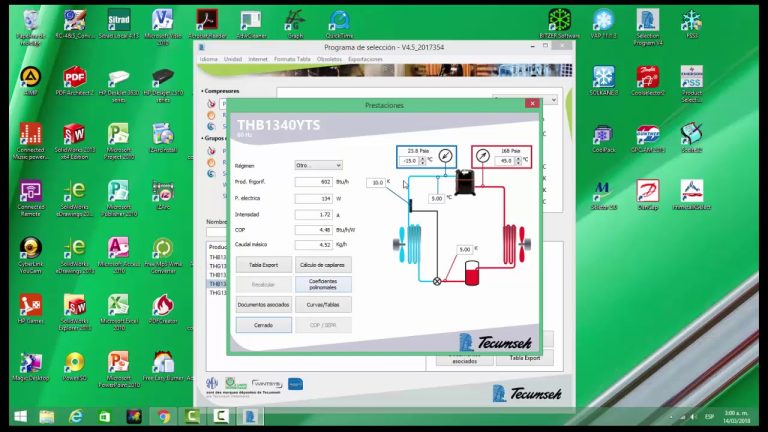Viewport: 768px width, 432px height.
Task: Click the Windows Start button
Action: [21, 417]
